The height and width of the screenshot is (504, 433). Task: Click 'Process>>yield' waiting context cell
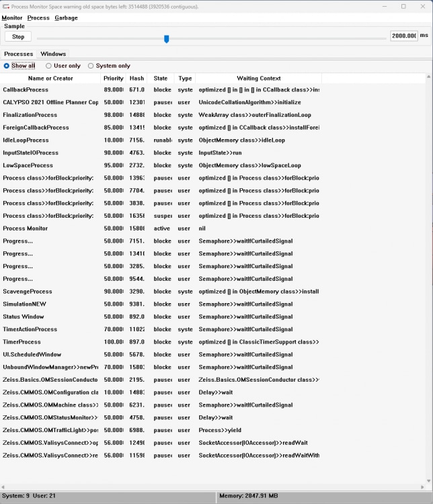coord(220,430)
